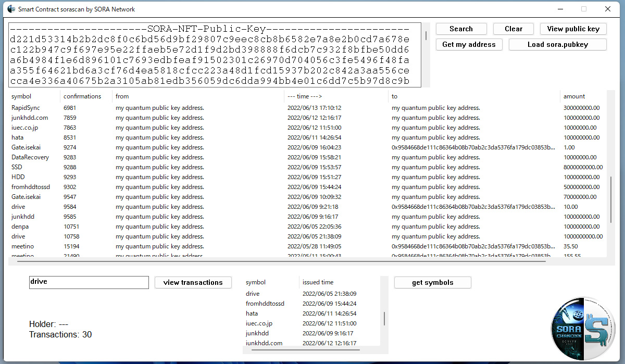
Task: Sort by 'confirmations' column header
Action: pos(86,96)
